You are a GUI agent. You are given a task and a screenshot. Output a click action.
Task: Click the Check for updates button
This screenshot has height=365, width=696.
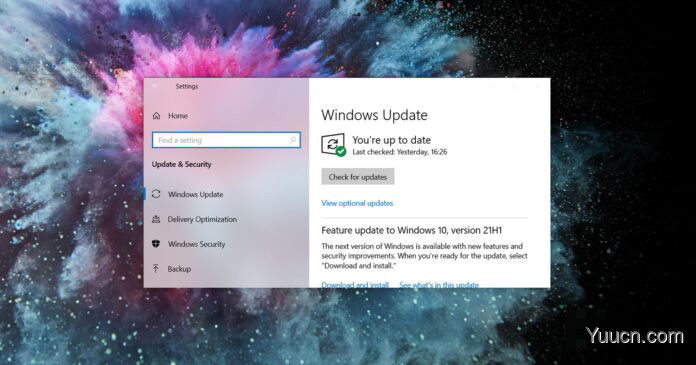(x=358, y=177)
